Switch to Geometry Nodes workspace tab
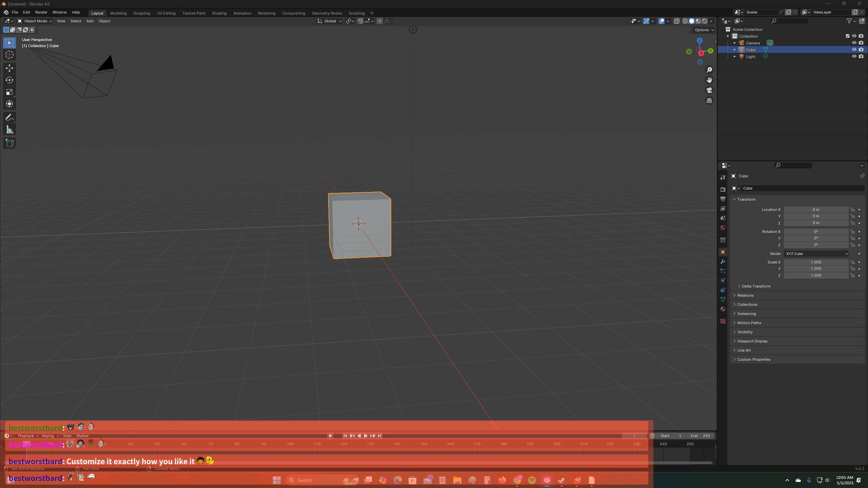 [327, 13]
